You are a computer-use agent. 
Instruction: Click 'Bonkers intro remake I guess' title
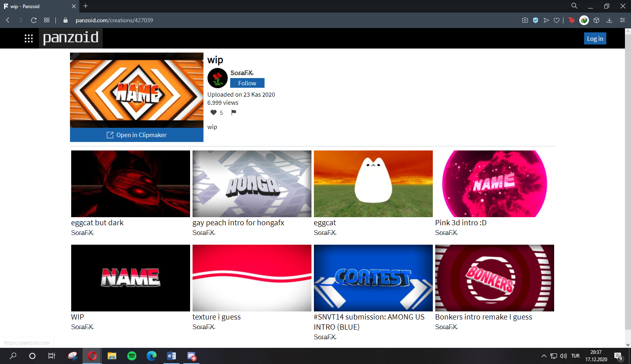tap(484, 317)
